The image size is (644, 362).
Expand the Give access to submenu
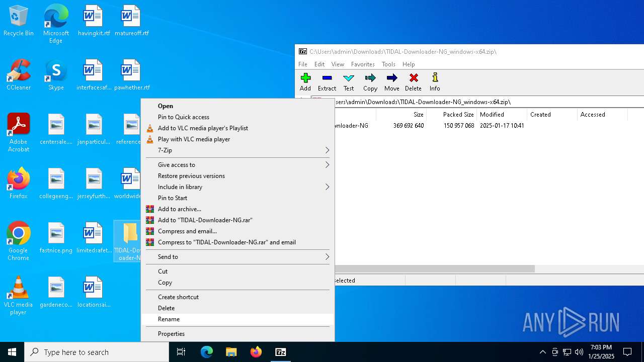click(x=237, y=165)
